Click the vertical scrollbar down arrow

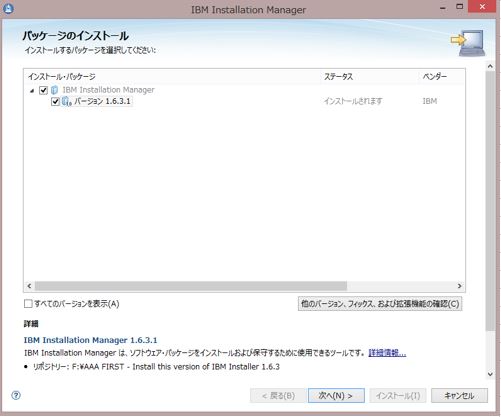coord(490,374)
